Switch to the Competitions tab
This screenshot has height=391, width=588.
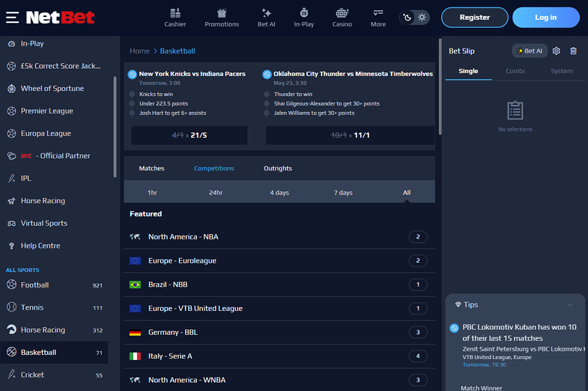(x=214, y=168)
